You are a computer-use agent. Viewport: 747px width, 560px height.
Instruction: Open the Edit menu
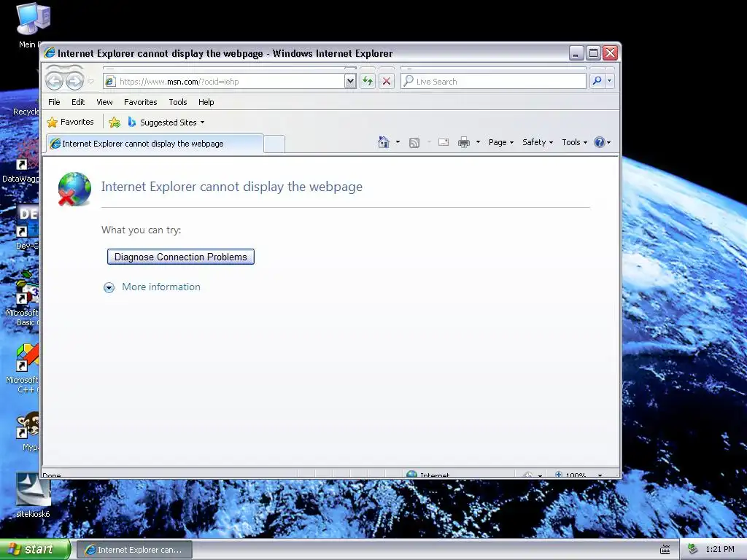(x=78, y=102)
